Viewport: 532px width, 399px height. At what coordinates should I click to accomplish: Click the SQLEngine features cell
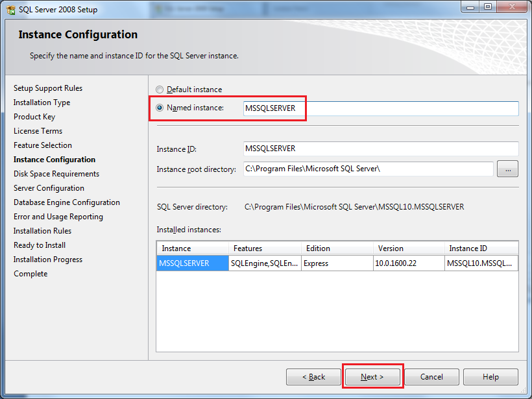(265, 263)
